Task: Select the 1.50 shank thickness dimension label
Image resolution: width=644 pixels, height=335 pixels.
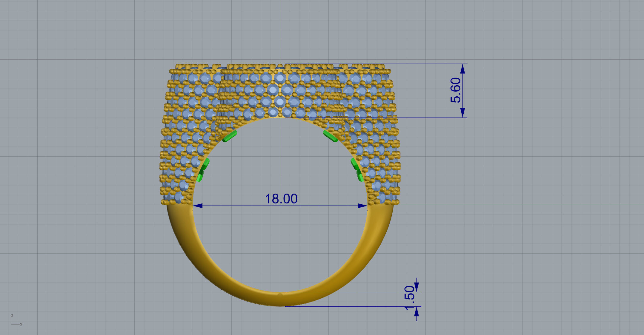Action: click(410, 298)
